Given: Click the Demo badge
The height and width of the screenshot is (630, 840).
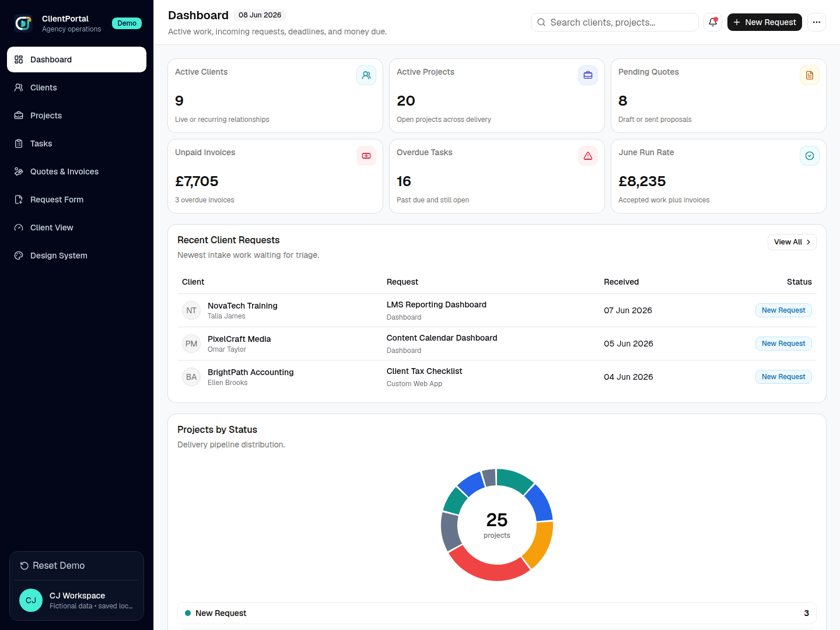Looking at the screenshot, I should 127,23.
